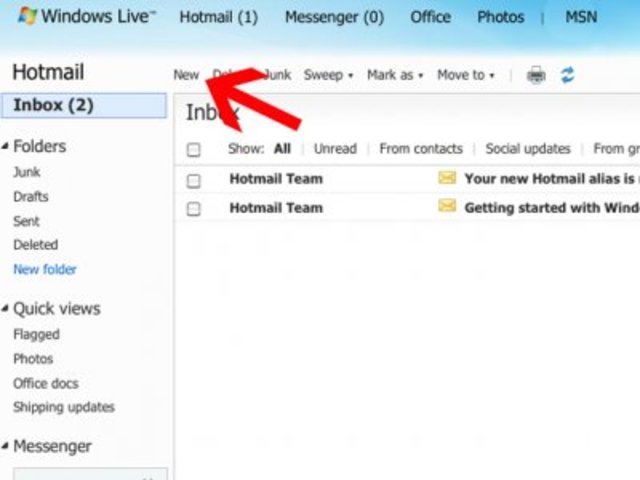Open the Drafts folder
Viewport: 640px width, 480px height.
tap(31, 197)
